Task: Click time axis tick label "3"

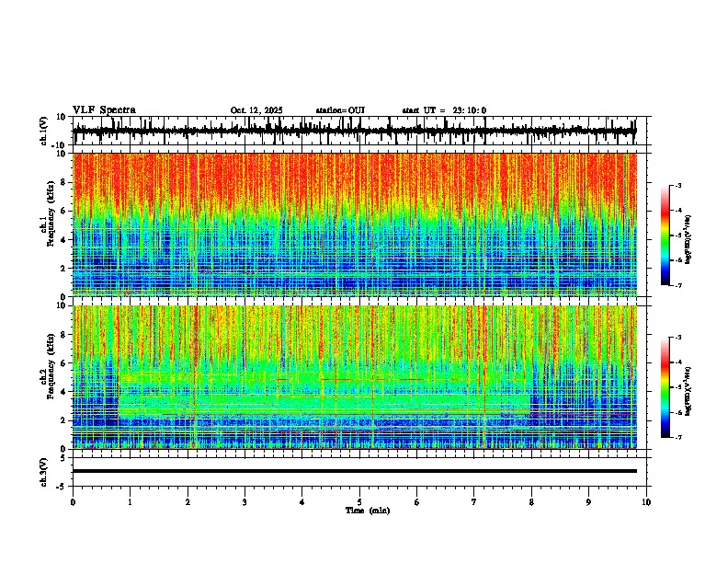Action: tap(245, 502)
